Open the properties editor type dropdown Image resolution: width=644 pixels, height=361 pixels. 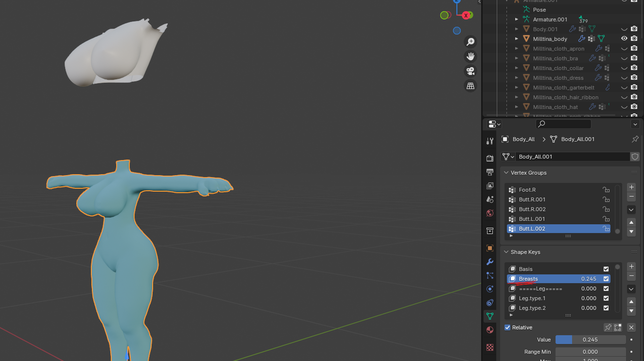coord(495,124)
